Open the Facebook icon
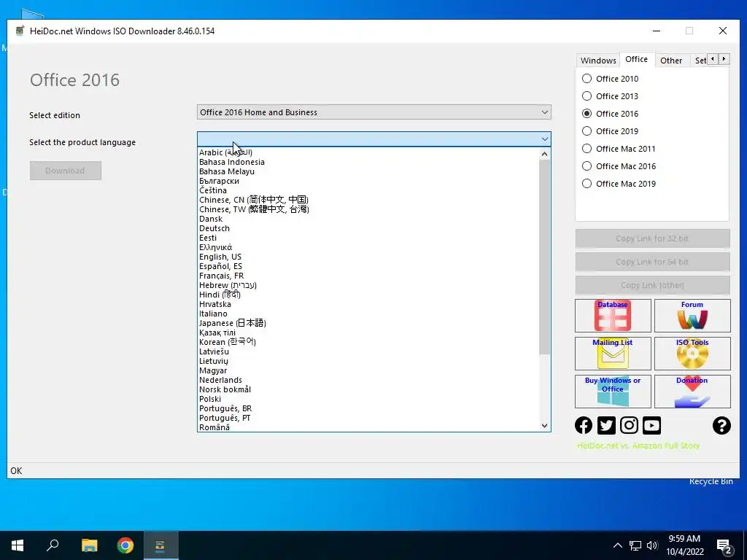747x560 pixels. pyautogui.click(x=584, y=425)
